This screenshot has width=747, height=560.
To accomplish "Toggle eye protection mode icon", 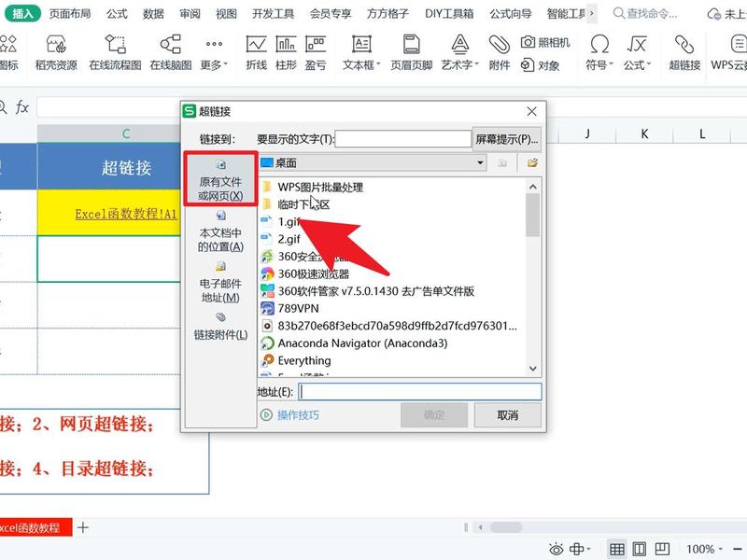I will (556, 549).
